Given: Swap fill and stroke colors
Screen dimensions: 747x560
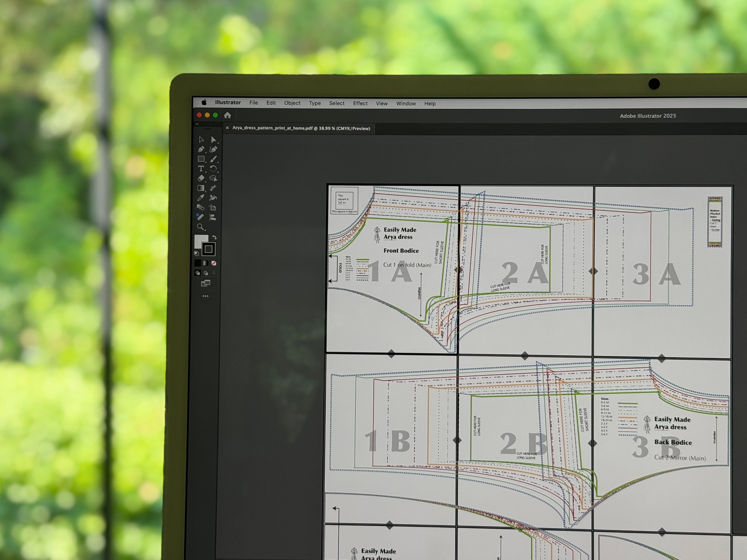Looking at the screenshot, I should coord(215,237).
